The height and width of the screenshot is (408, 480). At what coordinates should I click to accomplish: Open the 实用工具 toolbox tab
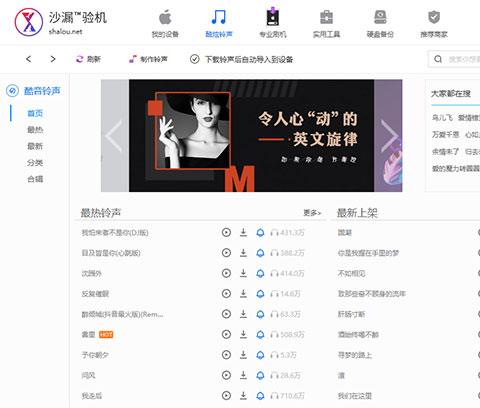pos(326,23)
